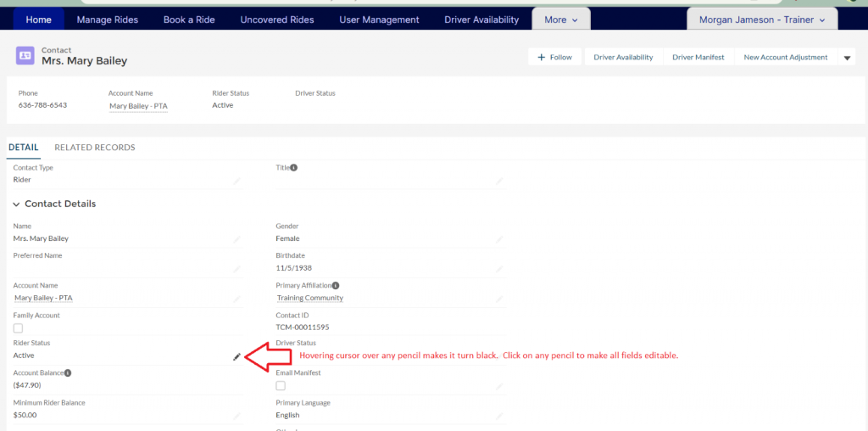Click the Contact record icon by Mrs. Mary Bailey

[x=25, y=56]
